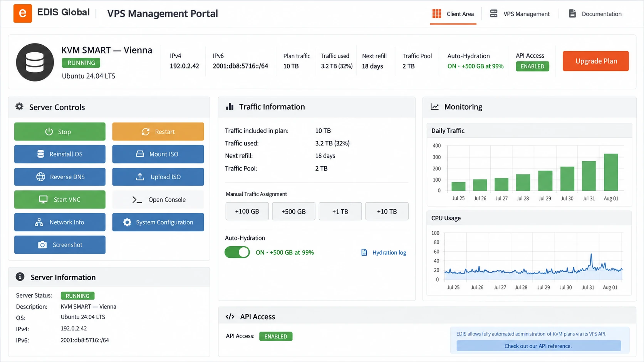
Task: Click the header Next refill 18 days value
Action: point(372,66)
